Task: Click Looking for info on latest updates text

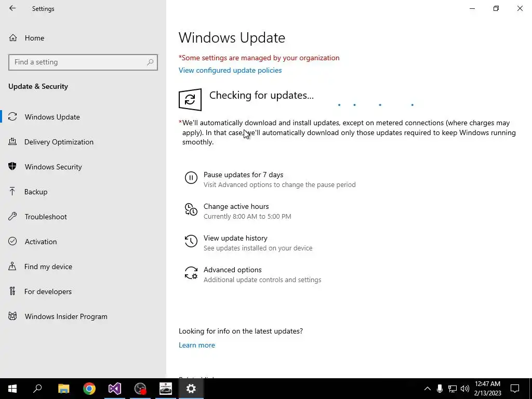Action: click(x=241, y=331)
